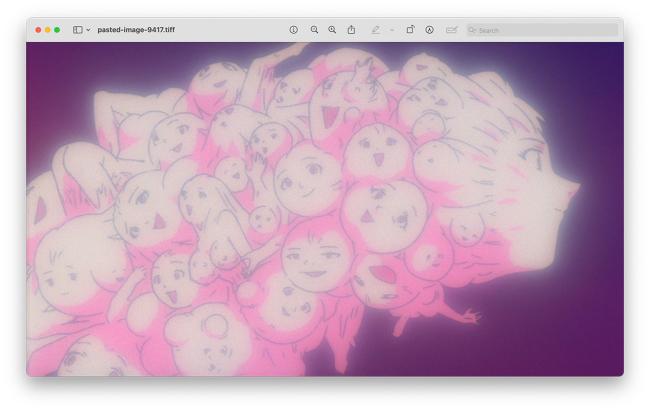The width and height of the screenshot is (650, 411).
Task: Open the Share menu
Action: 351,30
